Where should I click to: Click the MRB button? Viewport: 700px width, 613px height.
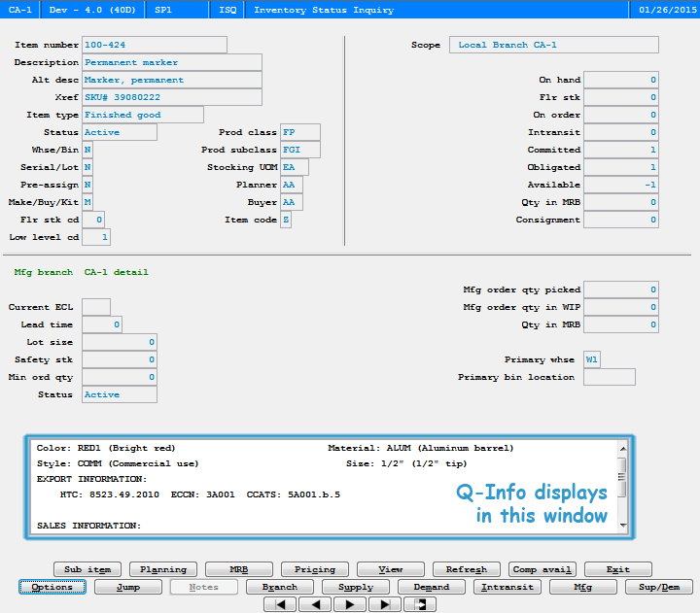point(239,569)
